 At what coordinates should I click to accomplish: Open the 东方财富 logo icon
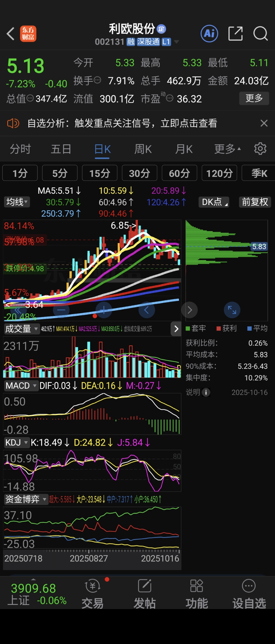point(28,34)
